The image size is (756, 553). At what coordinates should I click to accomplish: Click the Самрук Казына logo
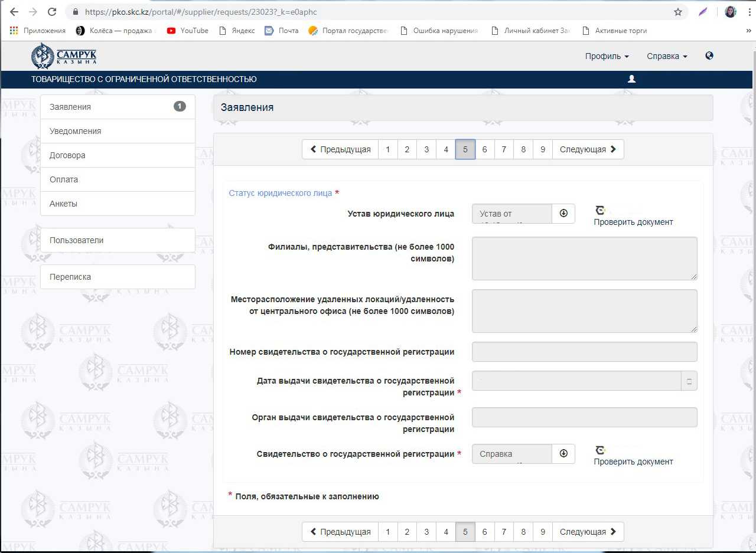(64, 56)
